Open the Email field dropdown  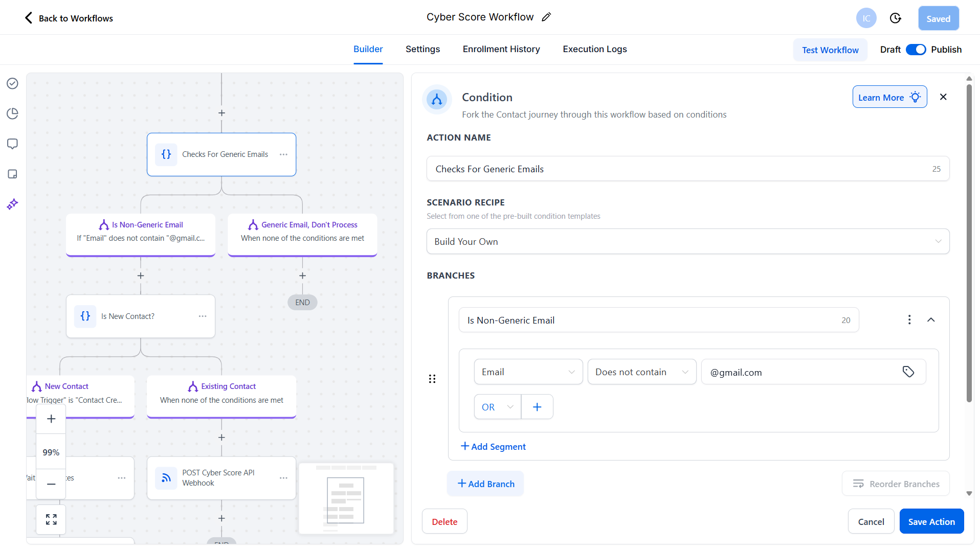[528, 372]
